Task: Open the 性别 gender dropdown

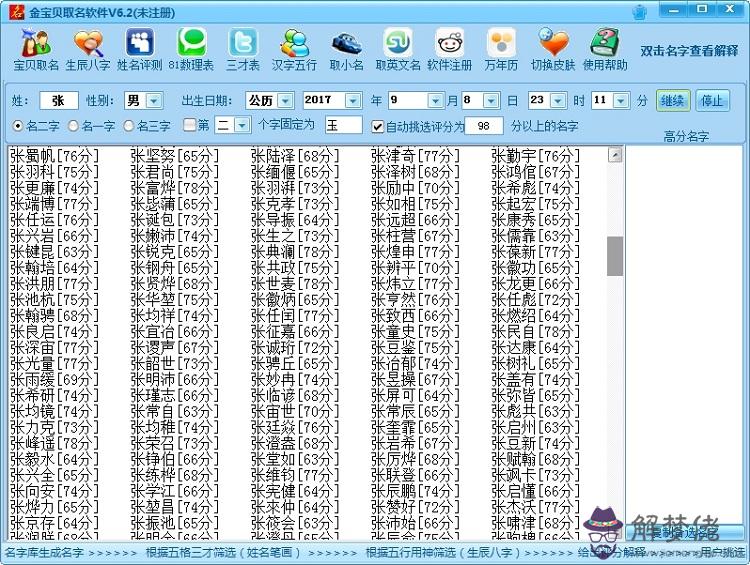Action: (154, 101)
